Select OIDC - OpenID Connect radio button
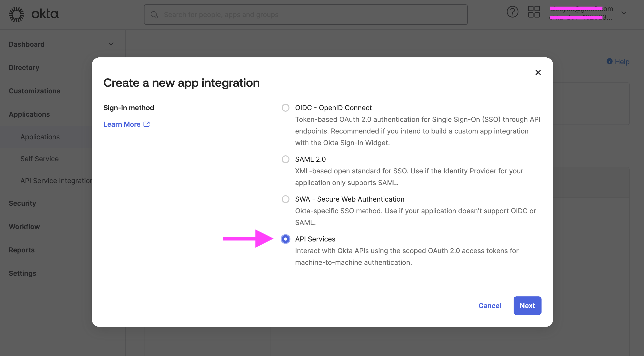This screenshot has width=644, height=356. click(286, 108)
